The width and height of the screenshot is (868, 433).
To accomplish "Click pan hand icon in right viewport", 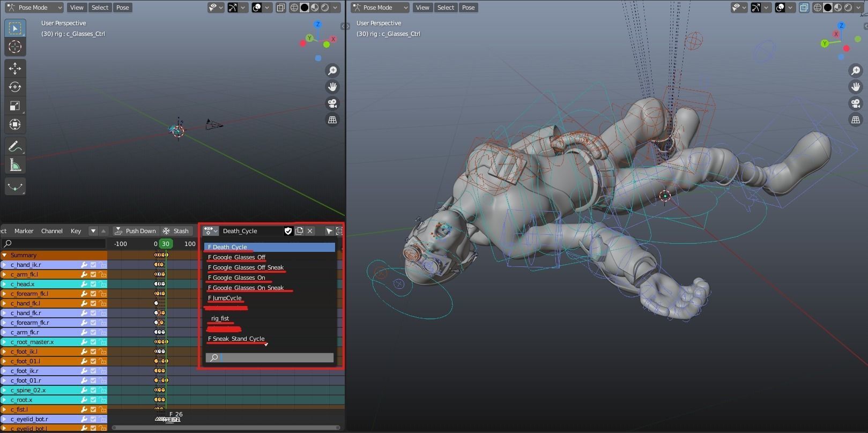I will tap(856, 87).
